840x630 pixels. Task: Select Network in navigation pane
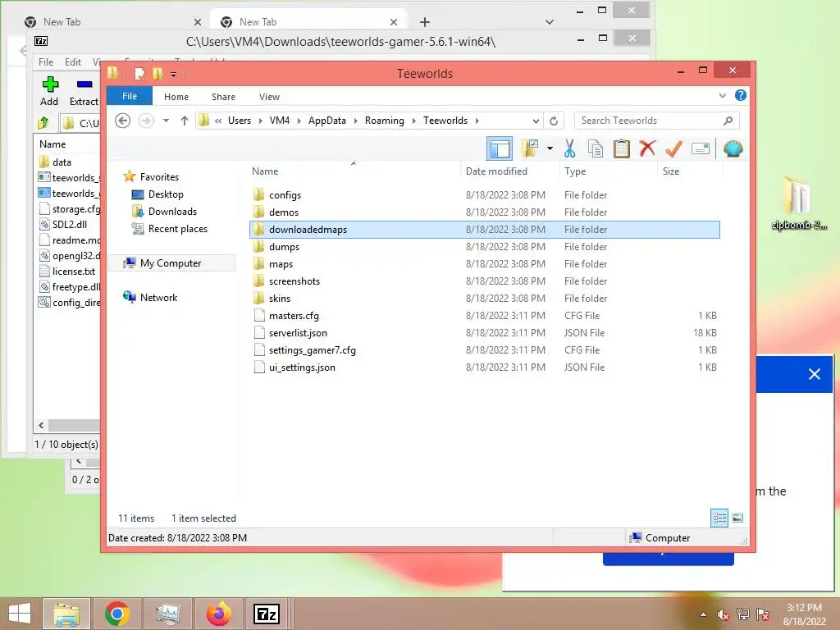[158, 297]
